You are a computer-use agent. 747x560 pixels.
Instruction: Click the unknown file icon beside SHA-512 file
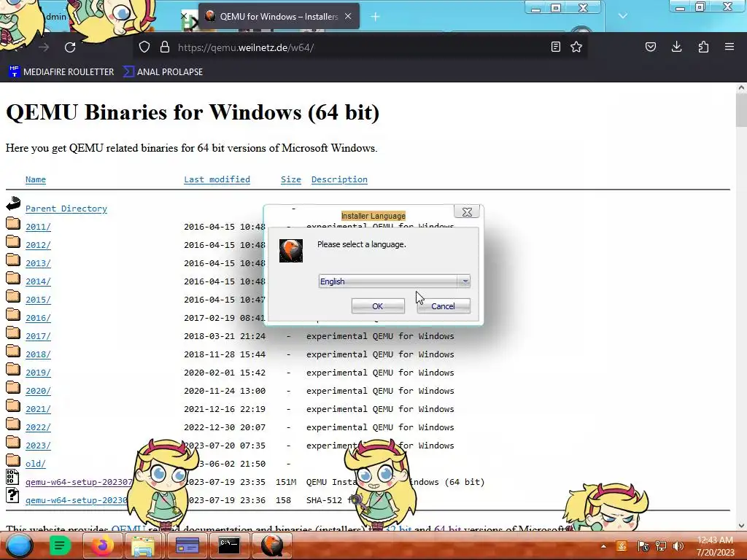13,495
